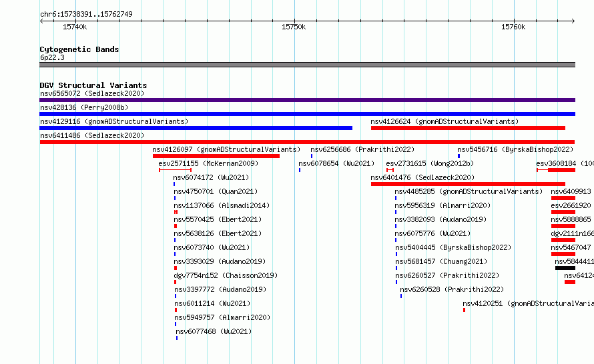The width and height of the screenshot is (594, 364).
Task: Open nsv6256686 (Prakrithi2022) variant label
Action: click(x=362, y=149)
